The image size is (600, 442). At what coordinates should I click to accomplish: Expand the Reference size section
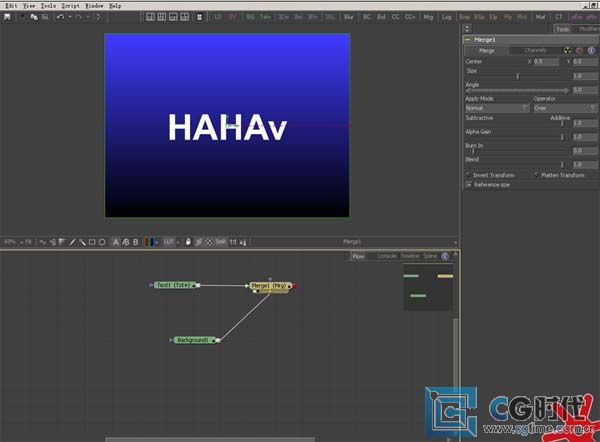tap(468, 185)
